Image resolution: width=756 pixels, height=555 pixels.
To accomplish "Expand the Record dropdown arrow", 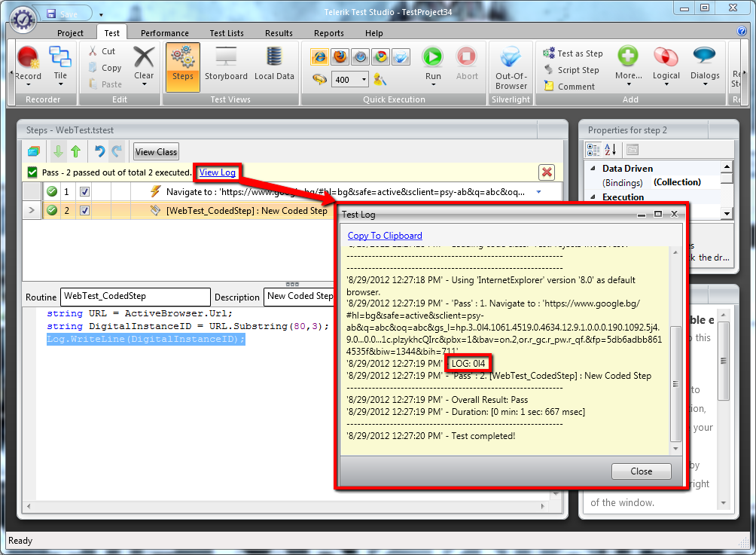I will point(28,85).
